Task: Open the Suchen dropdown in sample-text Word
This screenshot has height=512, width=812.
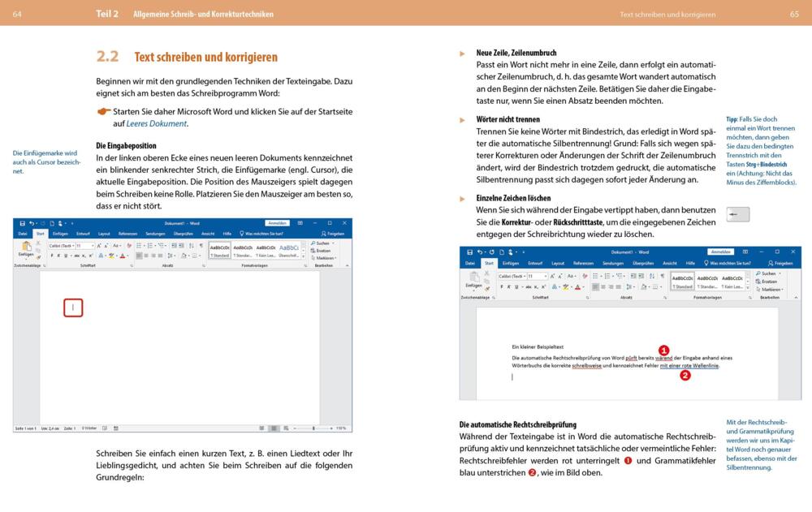Action: point(768,273)
